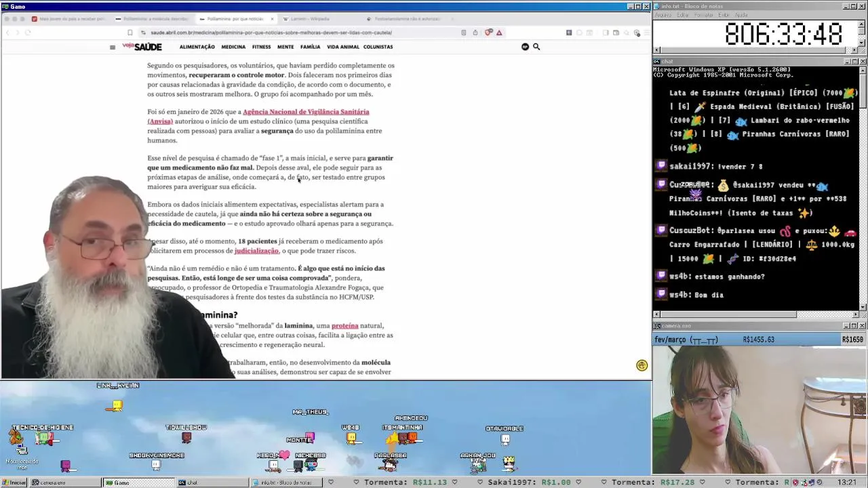Open the hamburger menu on Veja Saúde site
This screenshot has width=868, height=488.
113,47
